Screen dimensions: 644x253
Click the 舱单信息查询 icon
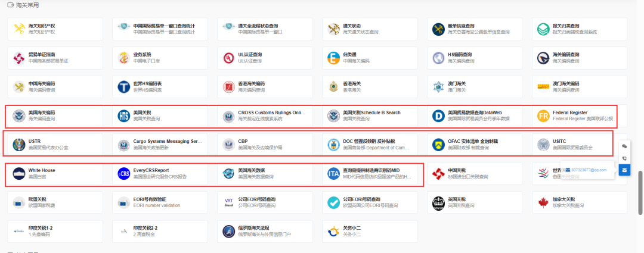point(439,29)
